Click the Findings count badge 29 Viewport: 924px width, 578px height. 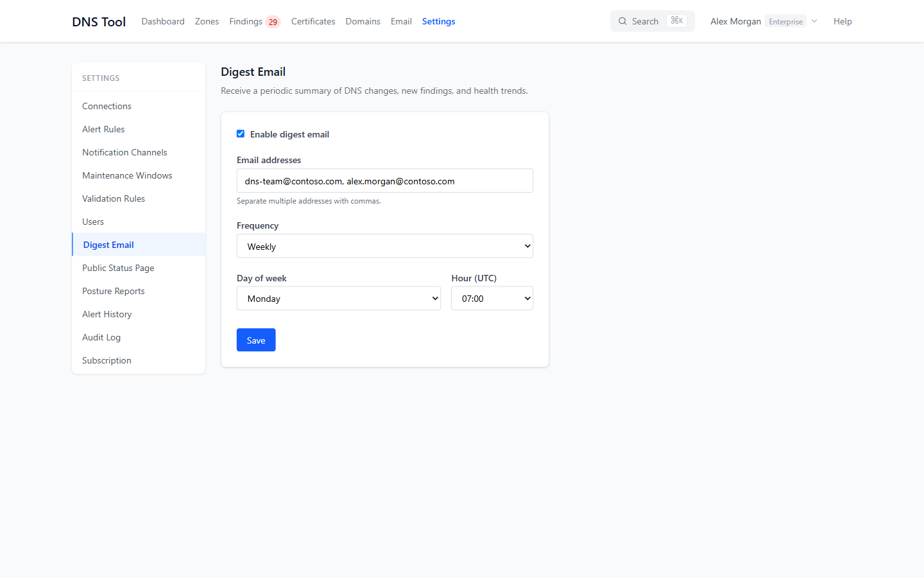click(x=273, y=22)
